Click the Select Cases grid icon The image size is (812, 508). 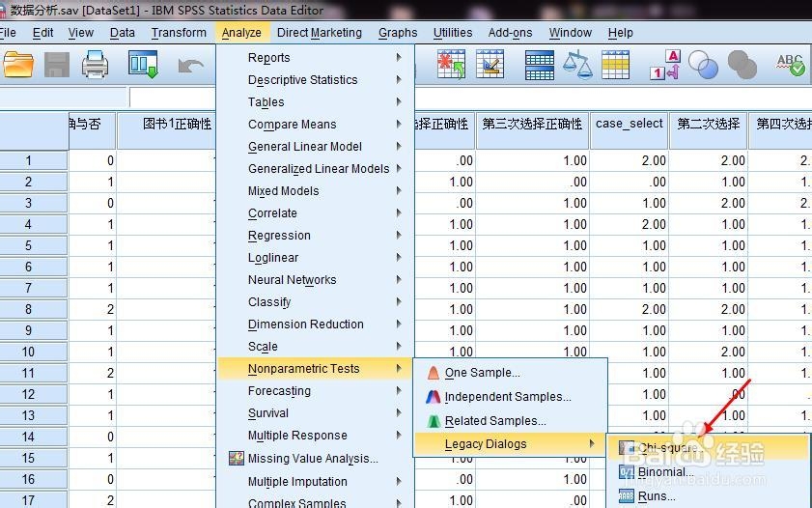pos(616,65)
